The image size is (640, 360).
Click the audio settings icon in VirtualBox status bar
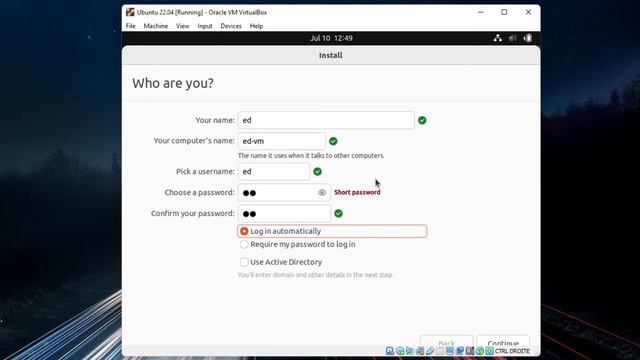[410, 351]
